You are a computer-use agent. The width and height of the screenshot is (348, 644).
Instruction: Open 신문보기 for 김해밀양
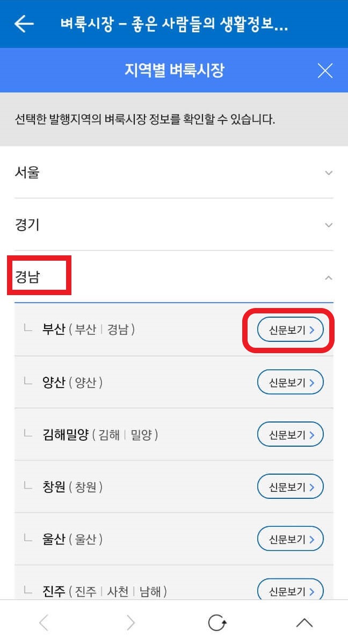(x=290, y=434)
